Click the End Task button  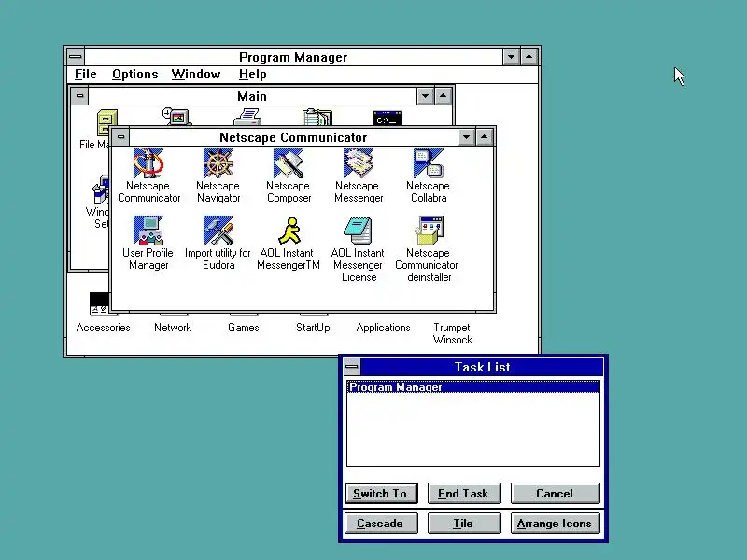pyautogui.click(x=464, y=494)
